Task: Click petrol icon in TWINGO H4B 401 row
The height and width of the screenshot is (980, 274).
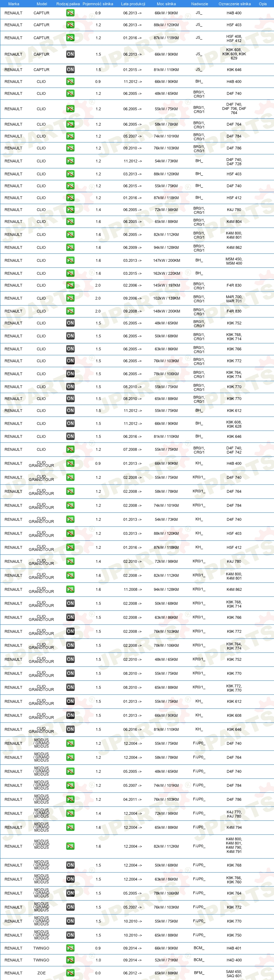Action: (x=70, y=948)
